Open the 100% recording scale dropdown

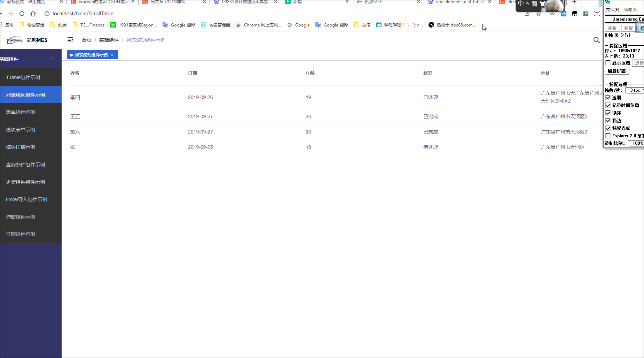coord(636,143)
